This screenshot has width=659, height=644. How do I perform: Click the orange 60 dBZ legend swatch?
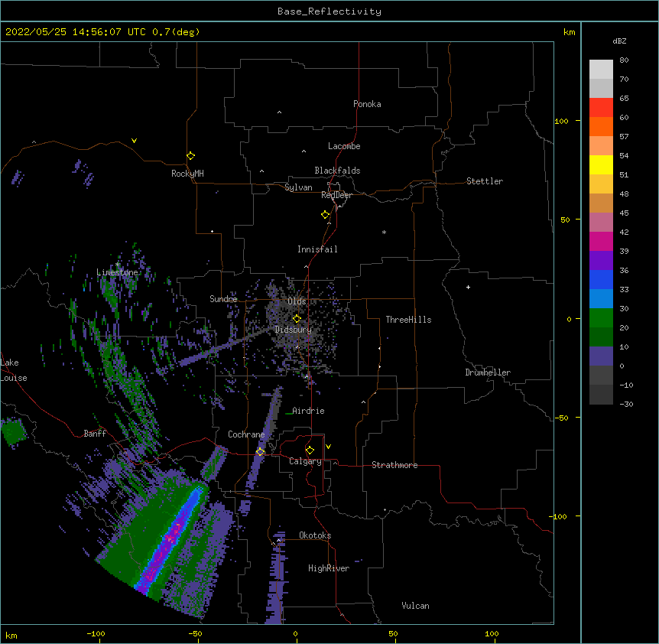point(601,126)
